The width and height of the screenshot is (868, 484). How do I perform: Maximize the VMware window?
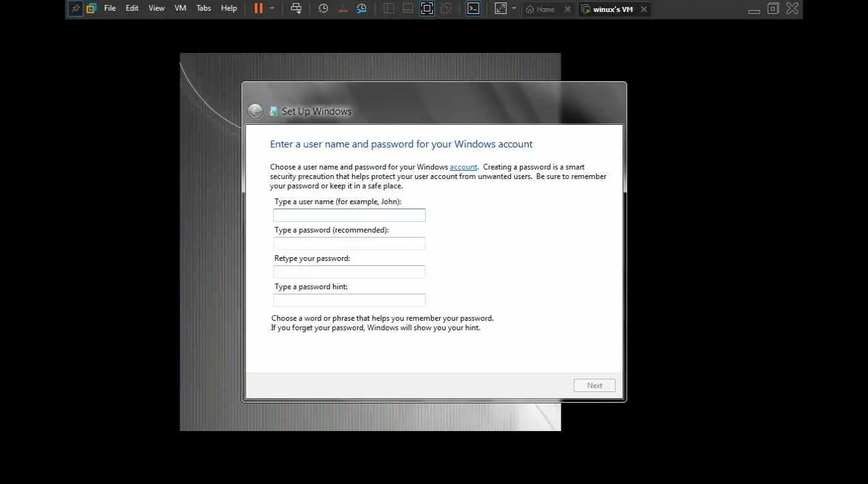tap(773, 9)
